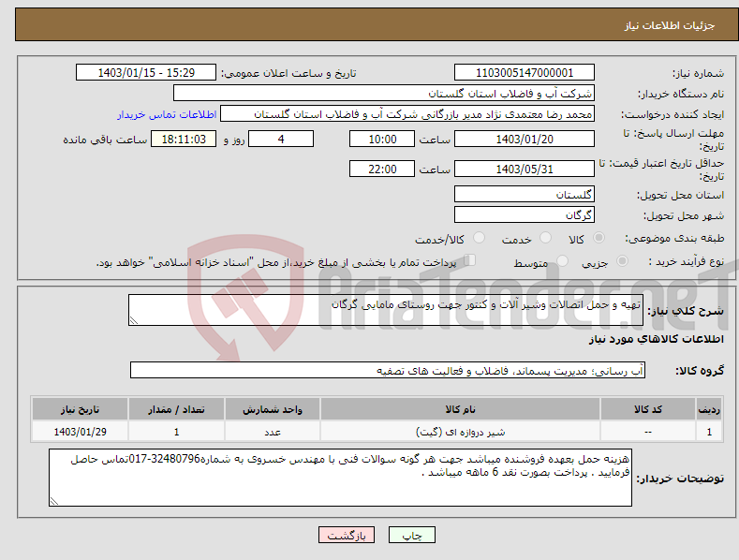The image size is (739, 560).
Task: Click the واحد شمارش column header
Action: [273, 409]
